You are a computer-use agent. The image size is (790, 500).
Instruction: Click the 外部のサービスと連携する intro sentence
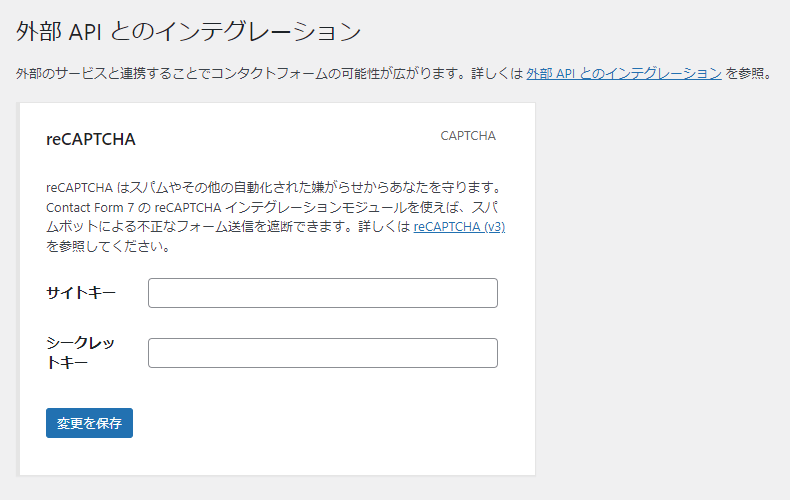(x=271, y=74)
